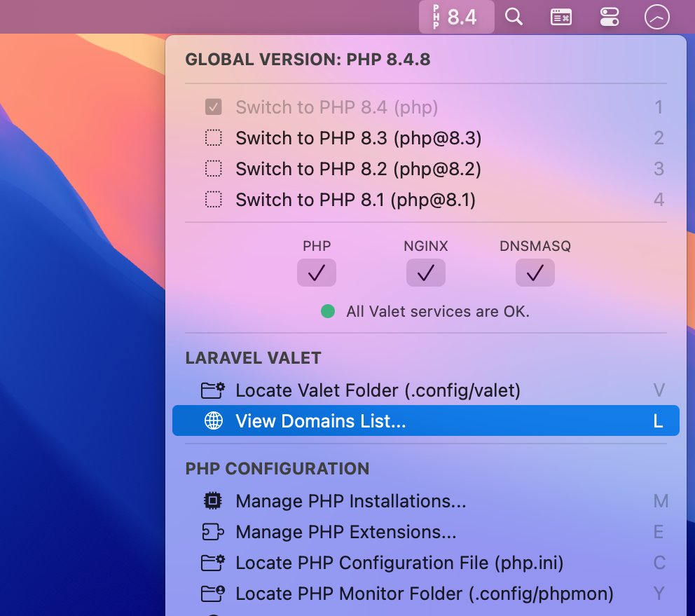The width and height of the screenshot is (695, 616).
Task: Select Switch to PHP 8.2 (php@8.2)
Action: [425, 169]
